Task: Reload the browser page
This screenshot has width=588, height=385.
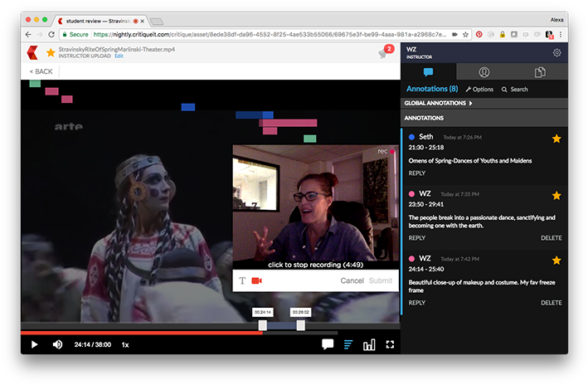Action: point(51,35)
